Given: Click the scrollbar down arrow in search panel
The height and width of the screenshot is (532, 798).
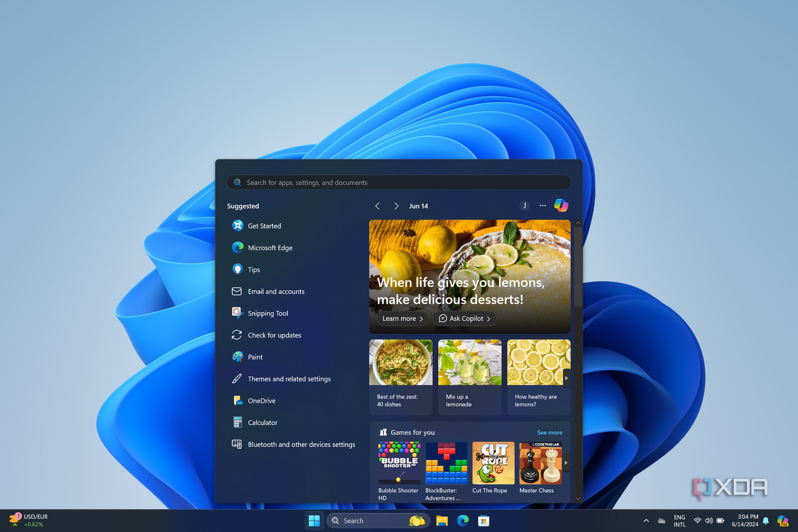Looking at the screenshot, I should [578, 499].
